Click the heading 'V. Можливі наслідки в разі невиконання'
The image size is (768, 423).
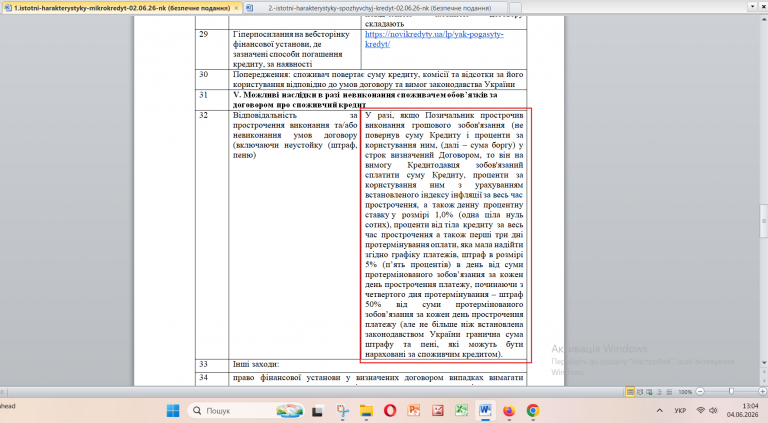(365, 100)
